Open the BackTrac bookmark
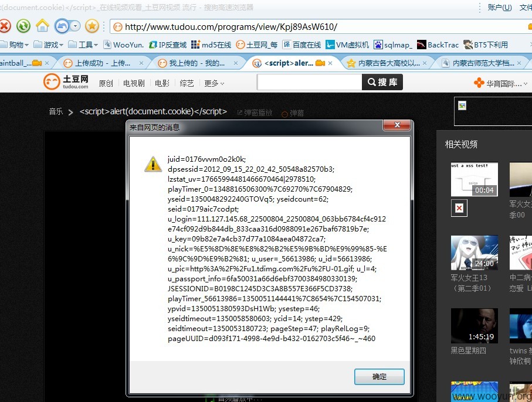This screenshot has height=402, width=532. pyautogui.click(x=438, y=45)
